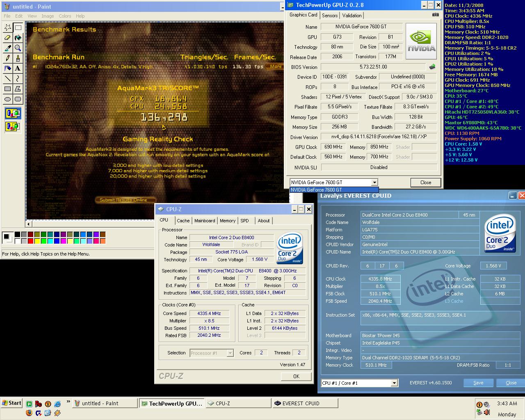
Task: Pick the red color swatch in Paint palette
Action: pyautogui.click(x=30, y=241)
